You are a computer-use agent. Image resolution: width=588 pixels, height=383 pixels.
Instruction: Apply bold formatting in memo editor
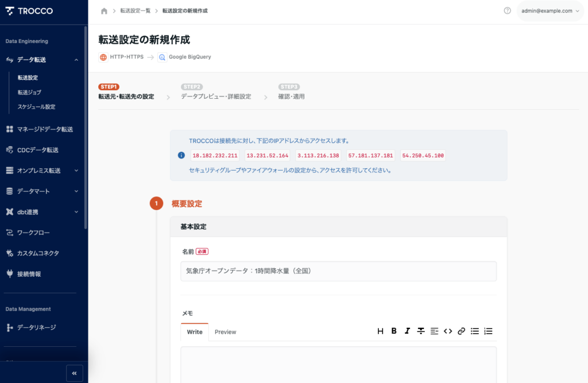pos(394,331)
